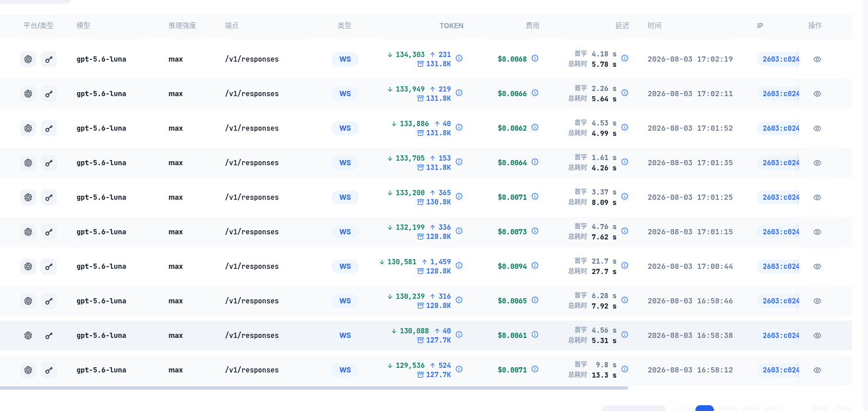
Task: Open token info icon for the 130,581 row
Action: [x=459, y=265]
